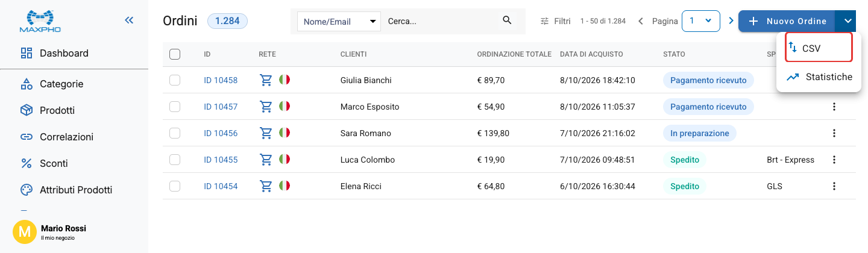868x253 pixels.
Task: Open order link ID 10456
Action: pyautogui.click(x=221, y=133)
